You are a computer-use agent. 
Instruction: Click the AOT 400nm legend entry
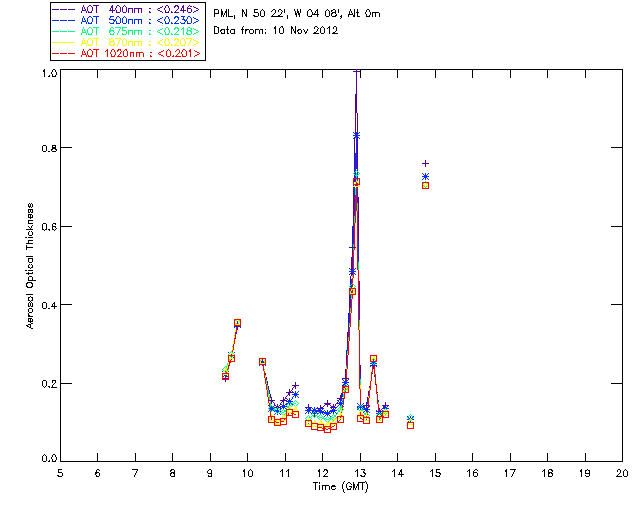(126, 9)
